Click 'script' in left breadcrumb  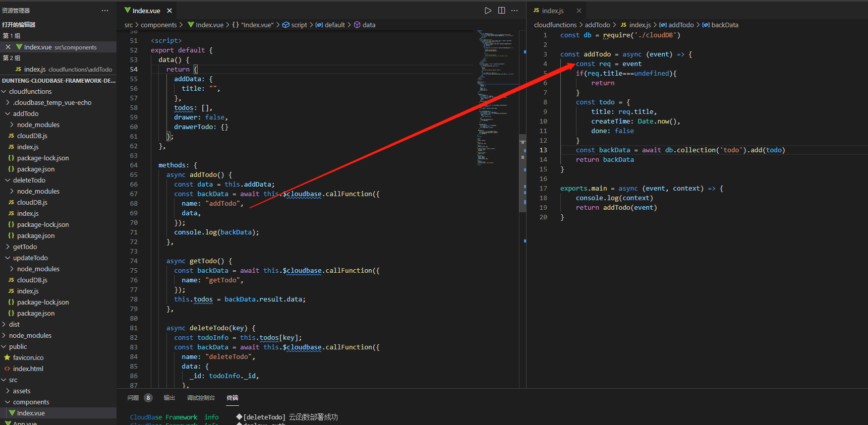(299, 25)
